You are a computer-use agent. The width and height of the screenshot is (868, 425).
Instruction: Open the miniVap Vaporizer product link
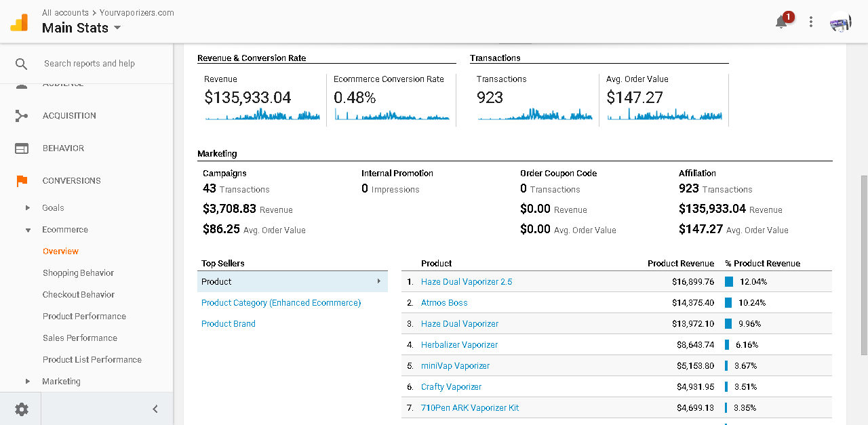tap(455, 366)
